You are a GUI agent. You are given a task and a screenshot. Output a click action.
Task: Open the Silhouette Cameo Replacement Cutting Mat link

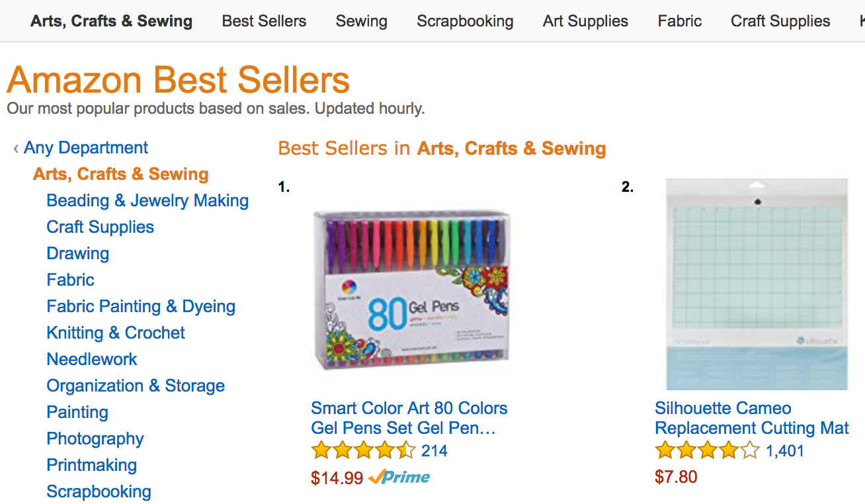tap(751, 417)
